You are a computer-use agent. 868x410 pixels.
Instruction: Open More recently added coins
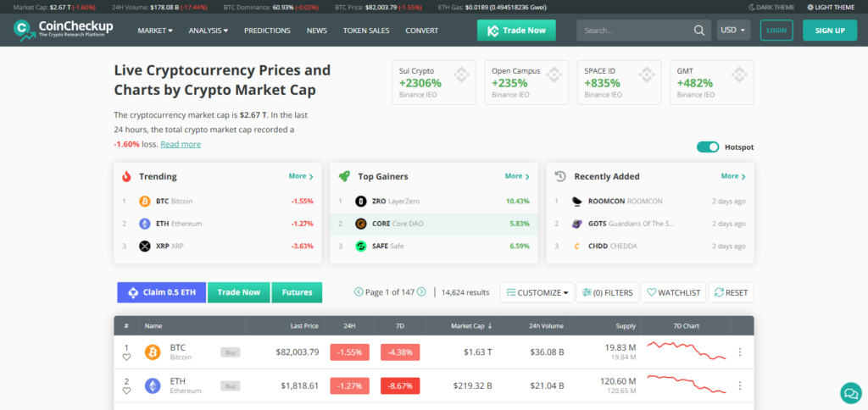click(x=733, y=176)
